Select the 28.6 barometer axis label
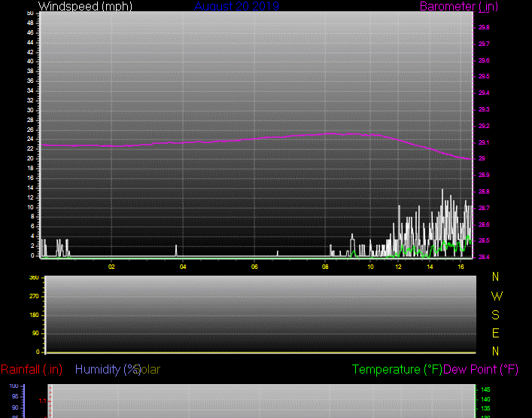Screen dimensions: 532x418 click(484, 224)
